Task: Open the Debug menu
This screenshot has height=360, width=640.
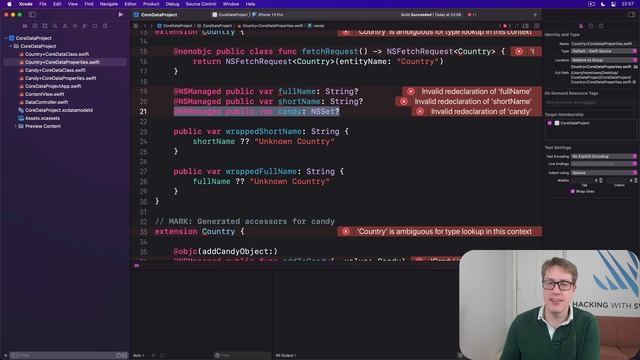Action: tap(172, 4)
